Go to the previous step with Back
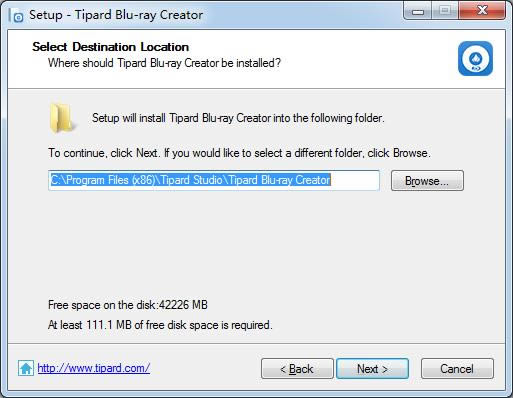 (297, 369)
